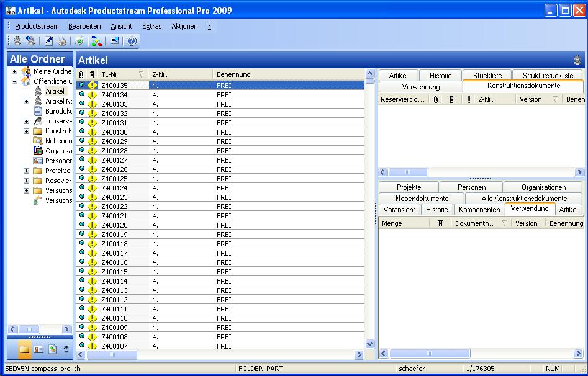Image resolution: width=588 pixels, height=376 pixels.
Task: Expand the Projekte folder node
Action: 26,171
